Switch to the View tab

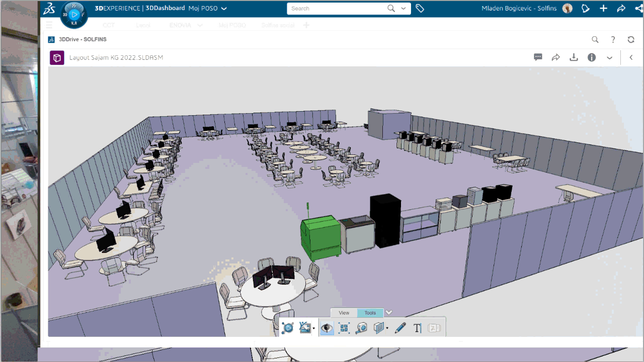[x=344, y=312]
